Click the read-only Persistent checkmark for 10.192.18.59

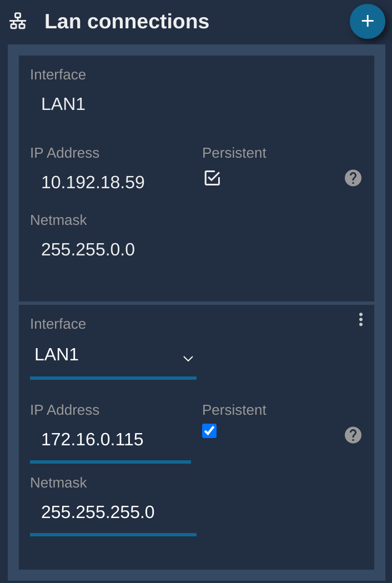click(212, 178)
